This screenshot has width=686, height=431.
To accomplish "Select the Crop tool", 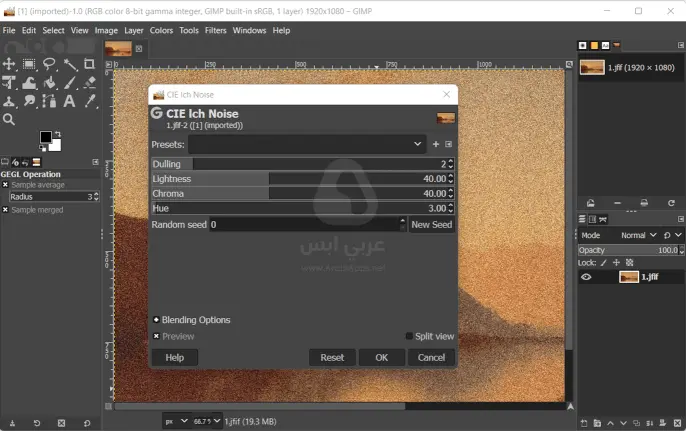I will point(90,64).
